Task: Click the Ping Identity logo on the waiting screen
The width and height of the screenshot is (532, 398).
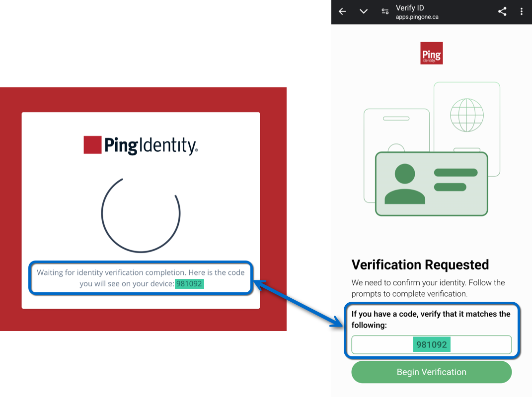Action: (x=140, y=144)
